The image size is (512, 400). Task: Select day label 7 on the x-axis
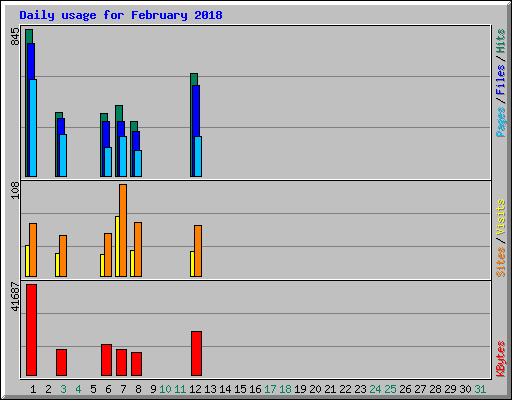click(x=123, y=389)
